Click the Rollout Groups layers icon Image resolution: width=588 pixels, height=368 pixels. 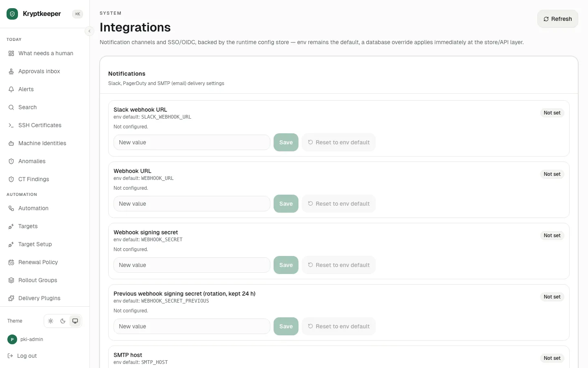click(11, 280)
